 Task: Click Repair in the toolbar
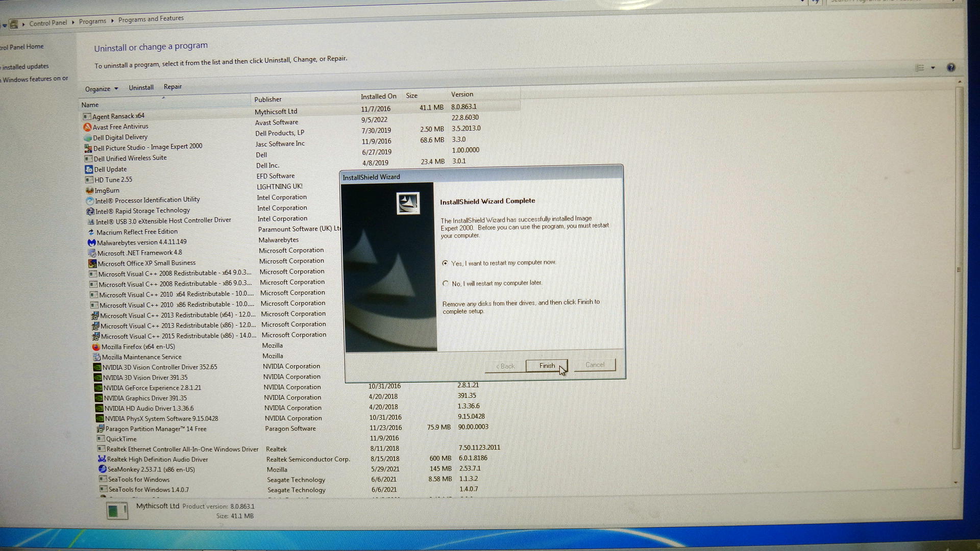[x=173, y=87]
